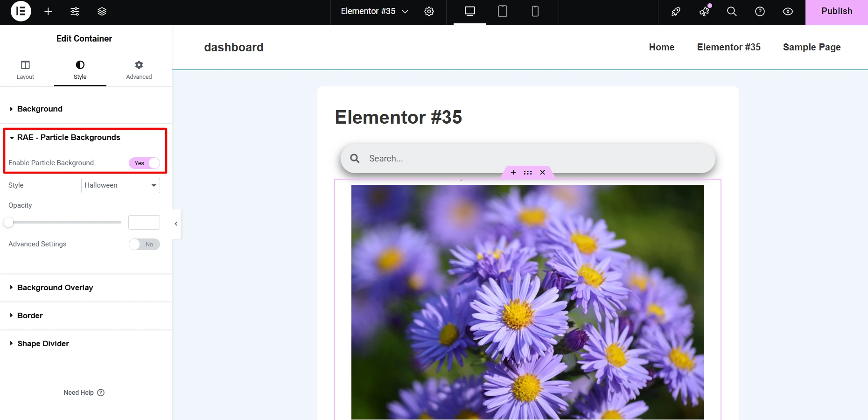Open the Advanced tab

(x=139, y=70)
